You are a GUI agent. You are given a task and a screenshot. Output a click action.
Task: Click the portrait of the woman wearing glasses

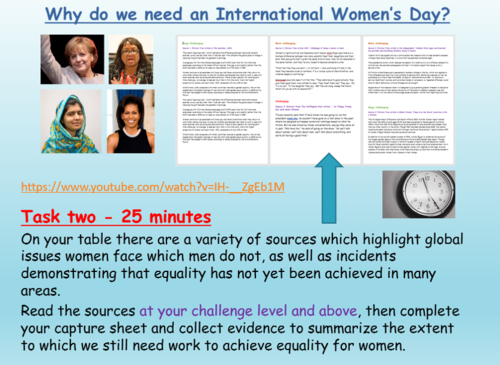tap(131, 59)
